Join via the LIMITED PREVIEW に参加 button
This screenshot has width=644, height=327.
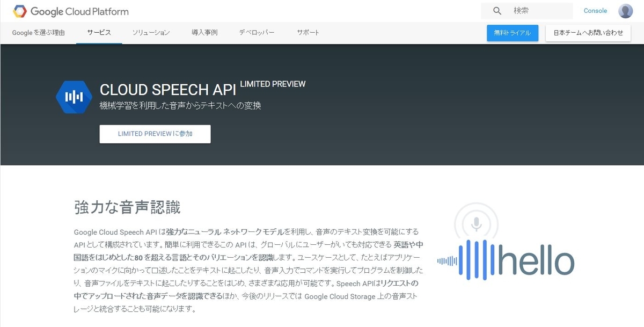pyautogui.click(x=155, y=134)
